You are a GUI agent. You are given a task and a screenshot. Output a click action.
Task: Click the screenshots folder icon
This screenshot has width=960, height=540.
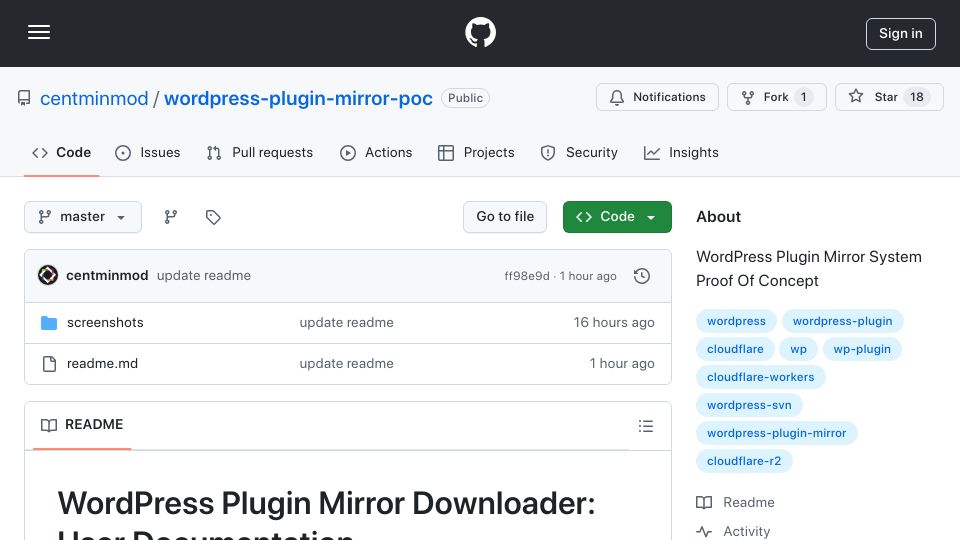pos(49,323)
